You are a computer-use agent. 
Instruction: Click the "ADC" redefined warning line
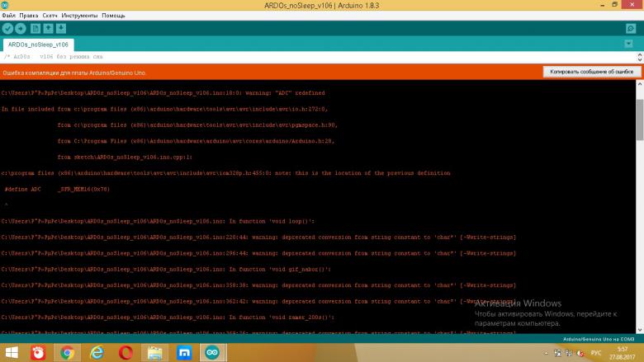click(x=163, y=93)
